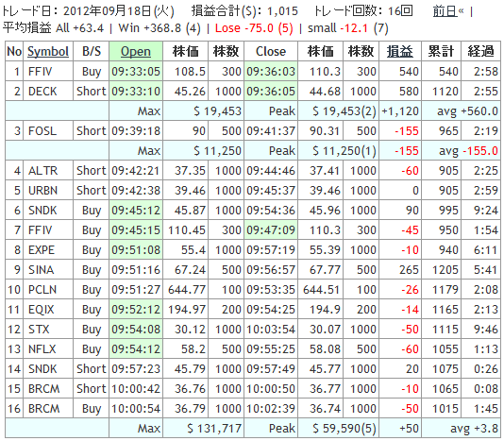Click the Win +368.8 (4) statistic
Viewport: 504px width, 441px height.
(160, 28)
